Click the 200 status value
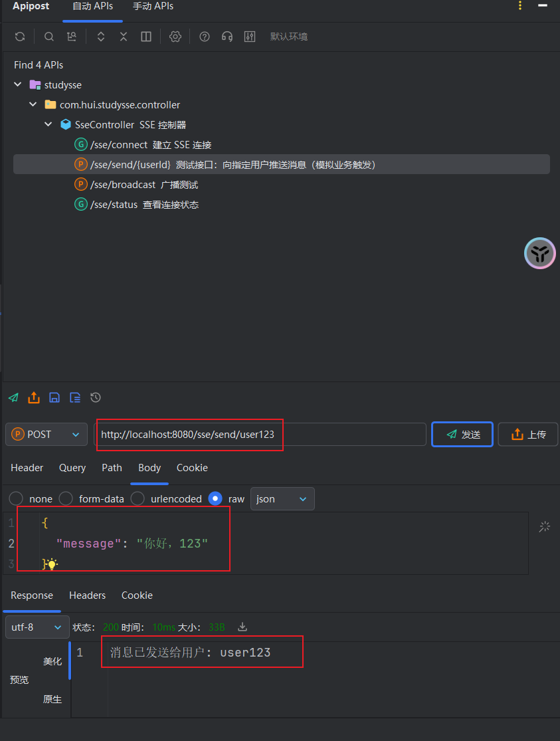 click(110, 627)
